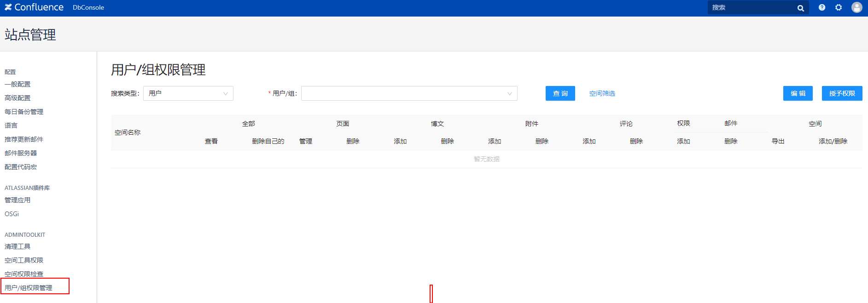Open the settings gear menu

pyautogui.click(x=839, y=7)
